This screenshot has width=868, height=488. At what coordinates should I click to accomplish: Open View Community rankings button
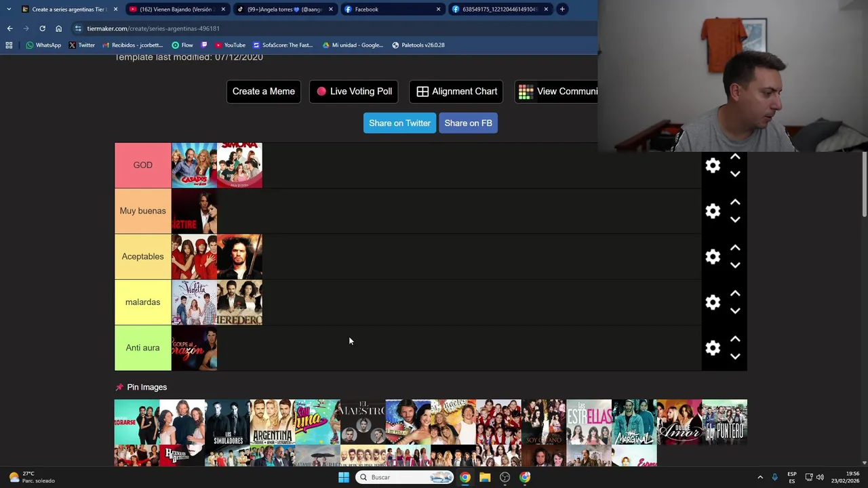[557, 91]
